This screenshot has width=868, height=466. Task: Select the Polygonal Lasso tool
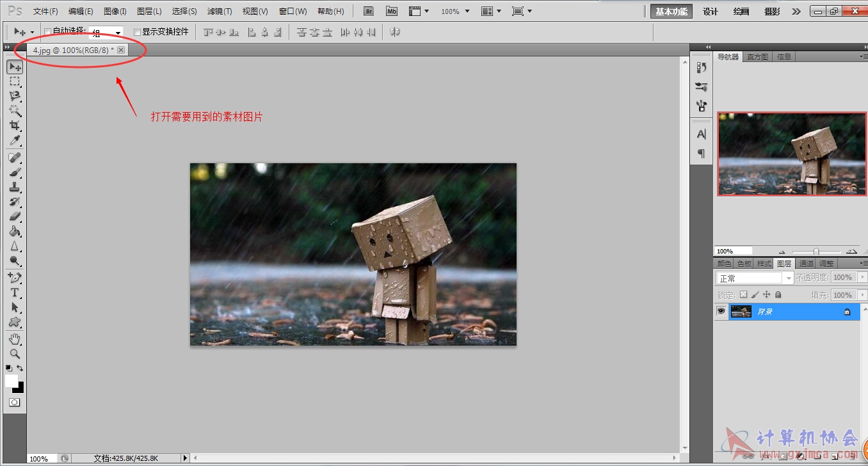pyautogui.click(x=15, y=96)
